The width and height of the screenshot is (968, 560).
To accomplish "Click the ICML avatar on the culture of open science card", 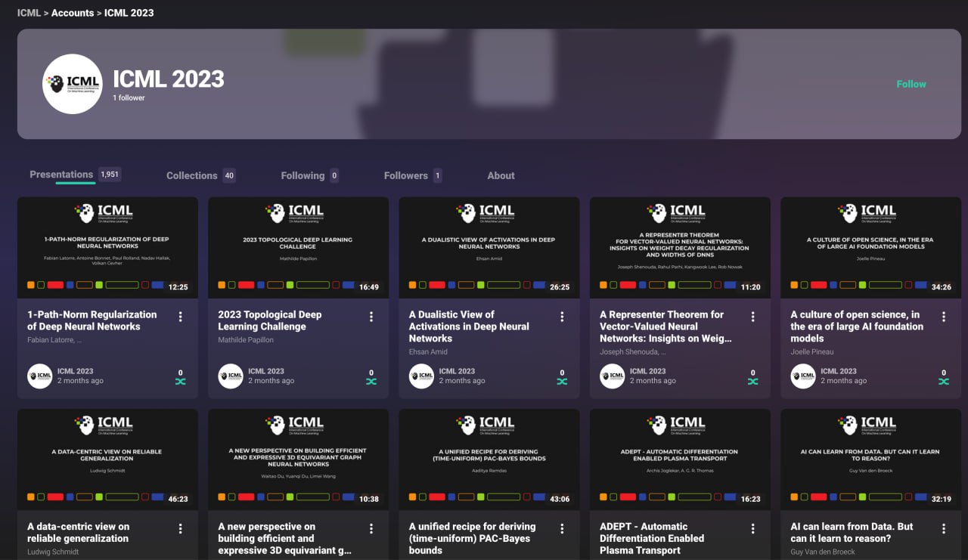I will [x=803, y=376].
